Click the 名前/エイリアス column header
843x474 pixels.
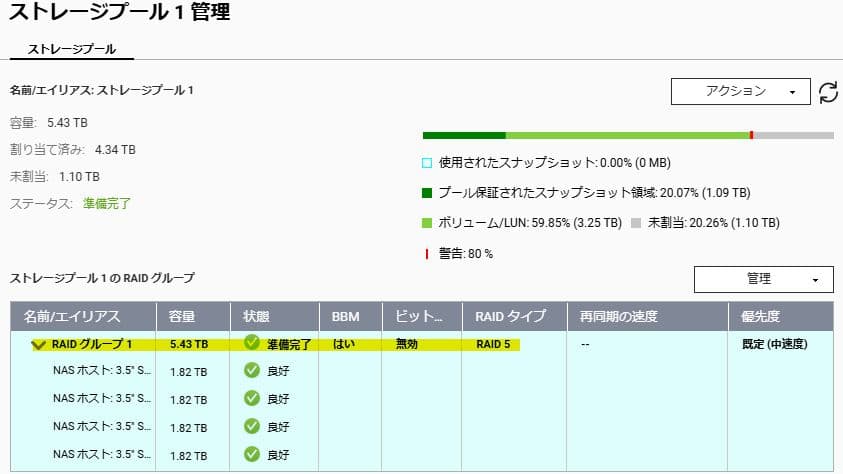pos(72,317)
